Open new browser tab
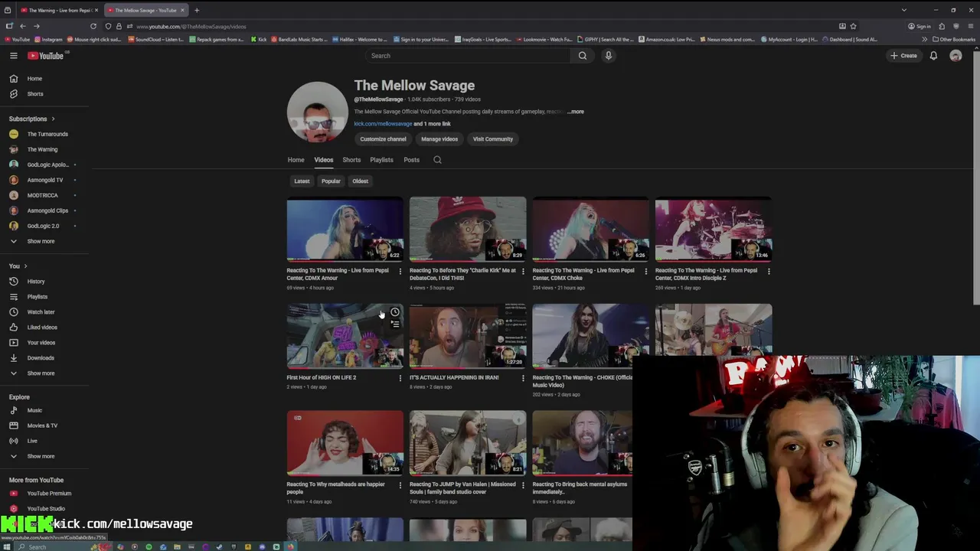 (197, 10)
